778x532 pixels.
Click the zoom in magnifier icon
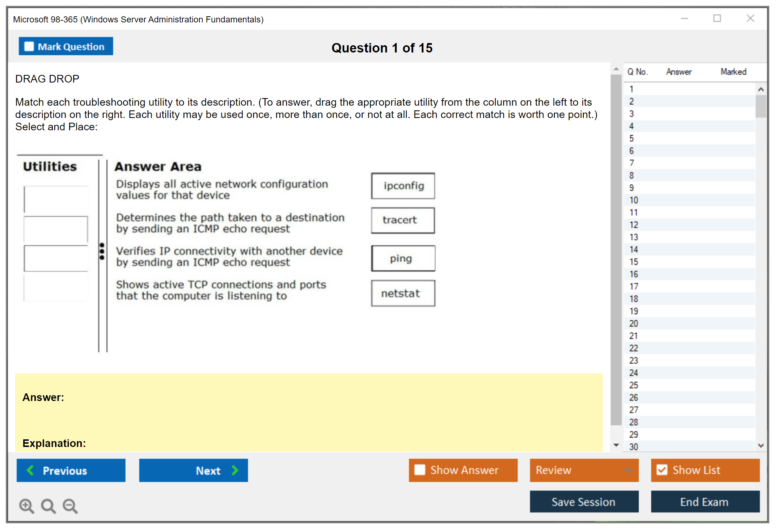(x=26, y=506)
